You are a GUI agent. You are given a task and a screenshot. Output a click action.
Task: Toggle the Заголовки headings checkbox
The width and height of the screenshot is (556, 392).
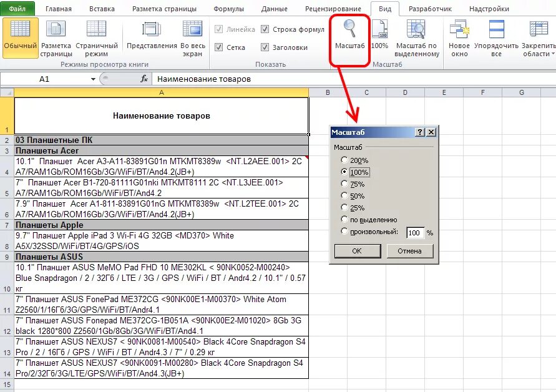265,47
